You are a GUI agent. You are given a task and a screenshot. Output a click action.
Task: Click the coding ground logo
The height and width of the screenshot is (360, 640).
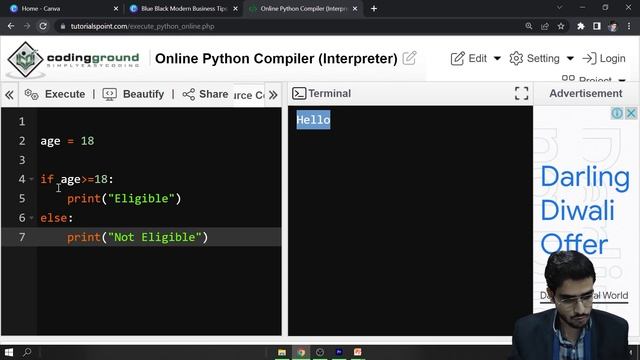coord(73,59)
